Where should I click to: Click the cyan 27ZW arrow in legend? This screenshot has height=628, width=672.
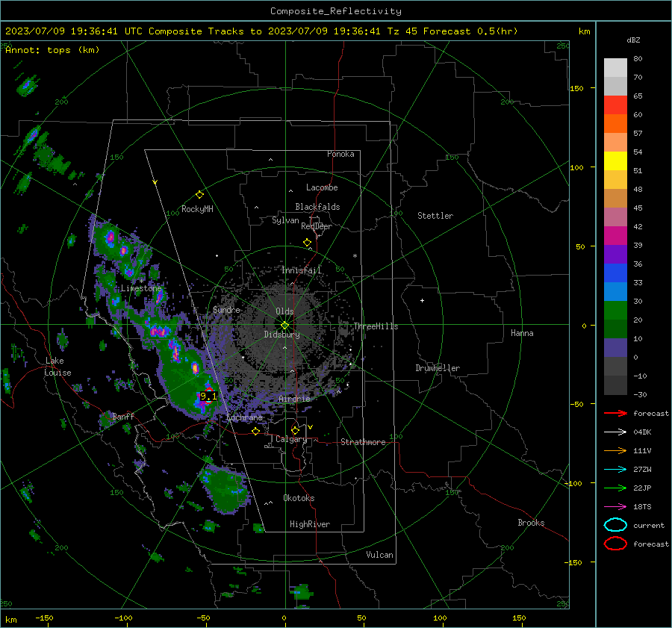(x=615, y=470)
